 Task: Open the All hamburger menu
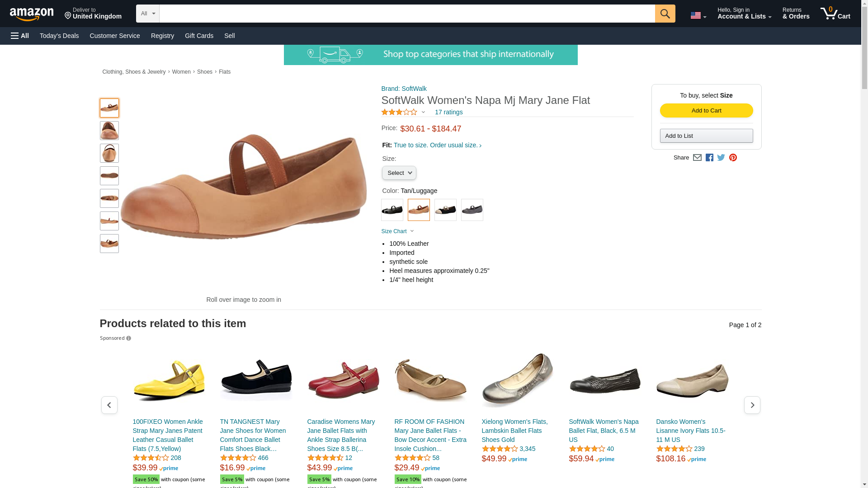tap(20, 36)
